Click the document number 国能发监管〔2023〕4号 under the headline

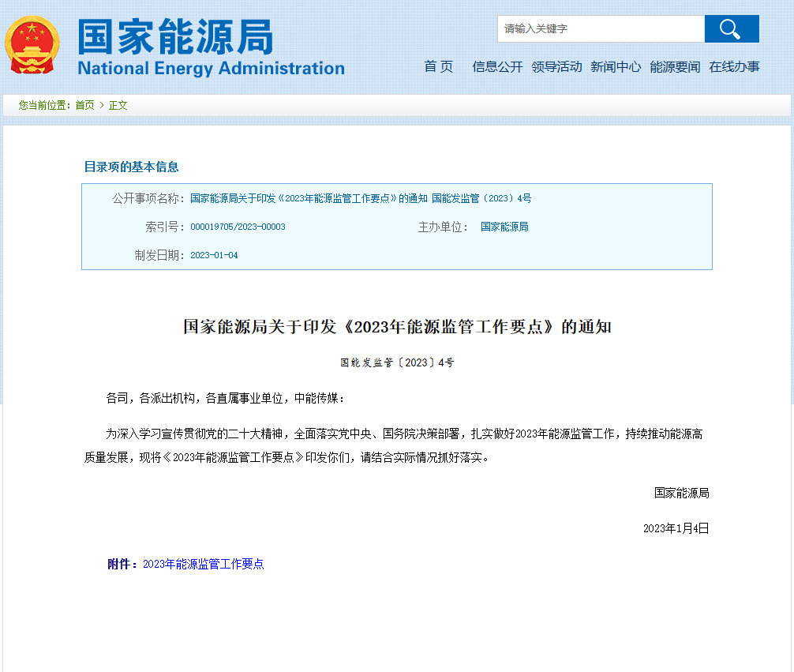click(397, 363)
